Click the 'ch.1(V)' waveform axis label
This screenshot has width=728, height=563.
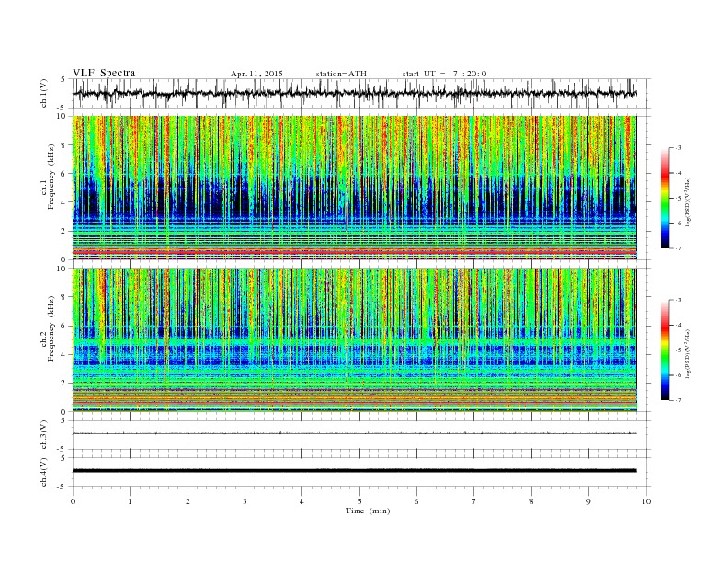click(44, 93)
